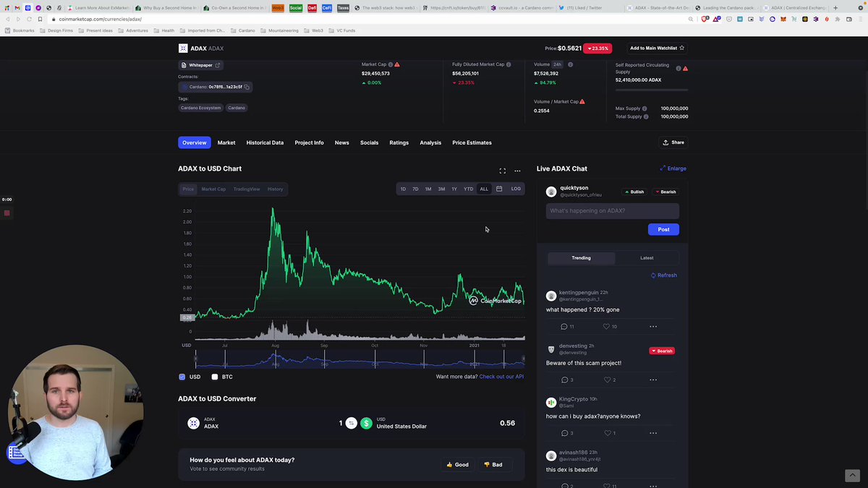868x488 pixels.
Task: Click the chart's range navigator strip
Action: 359,359
